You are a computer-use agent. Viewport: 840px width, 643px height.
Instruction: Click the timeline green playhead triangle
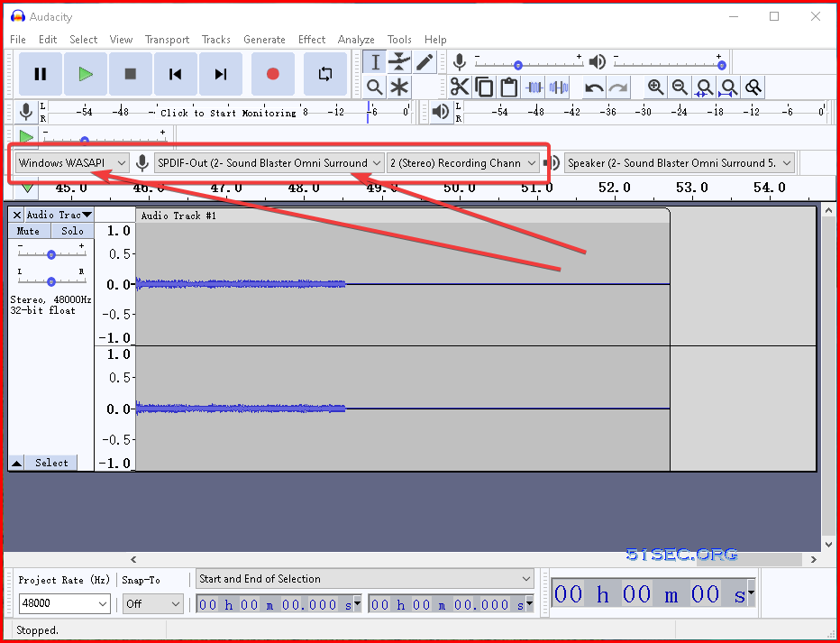tap(26, 188)
